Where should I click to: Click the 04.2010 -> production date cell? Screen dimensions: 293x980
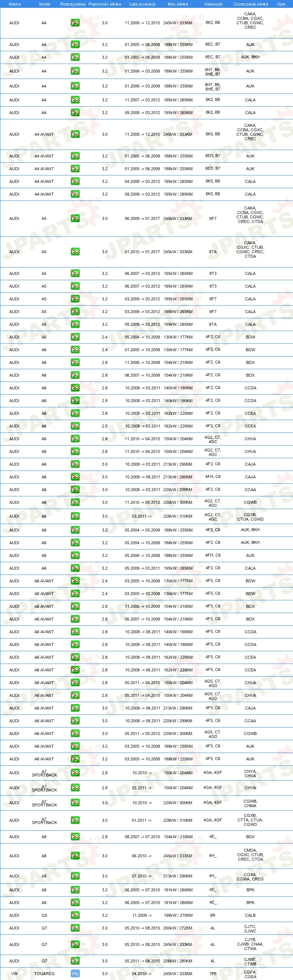click(142, 974)
